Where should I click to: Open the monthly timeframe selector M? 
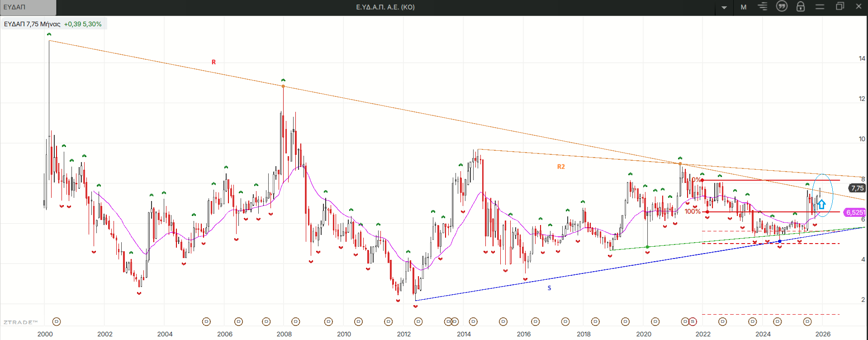[x=744, y=7]
